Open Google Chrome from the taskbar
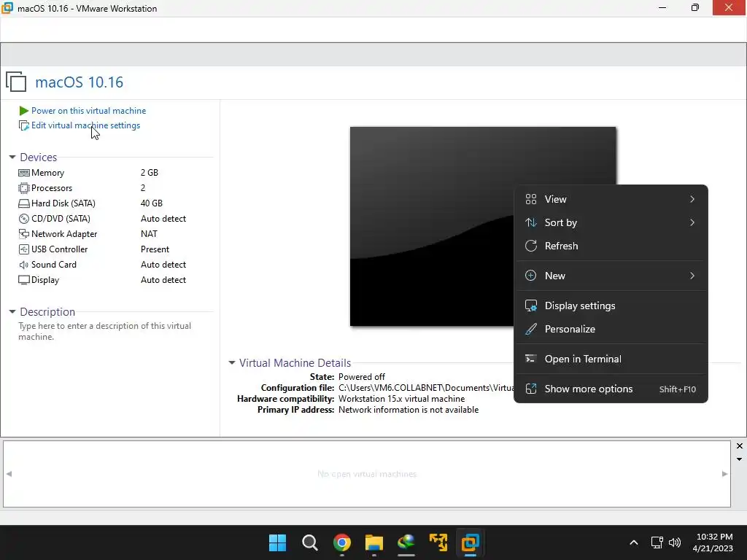 pyautogui.click(x=341, y=542)
